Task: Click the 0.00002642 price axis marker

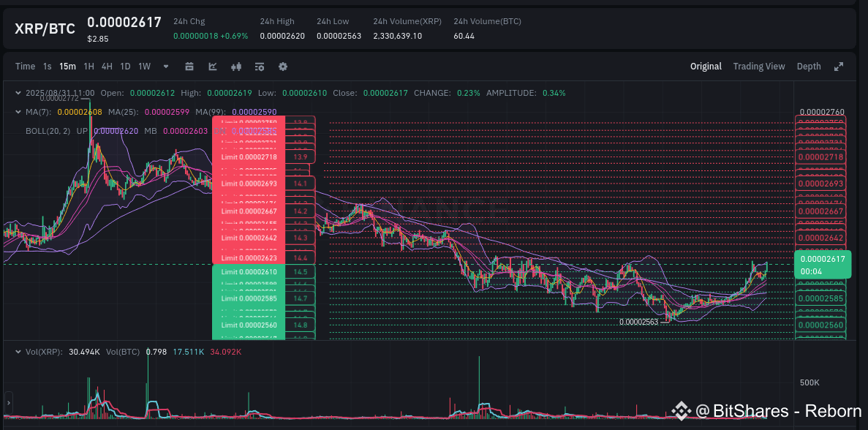Action: pyautogui.click(x=821, y=238)
